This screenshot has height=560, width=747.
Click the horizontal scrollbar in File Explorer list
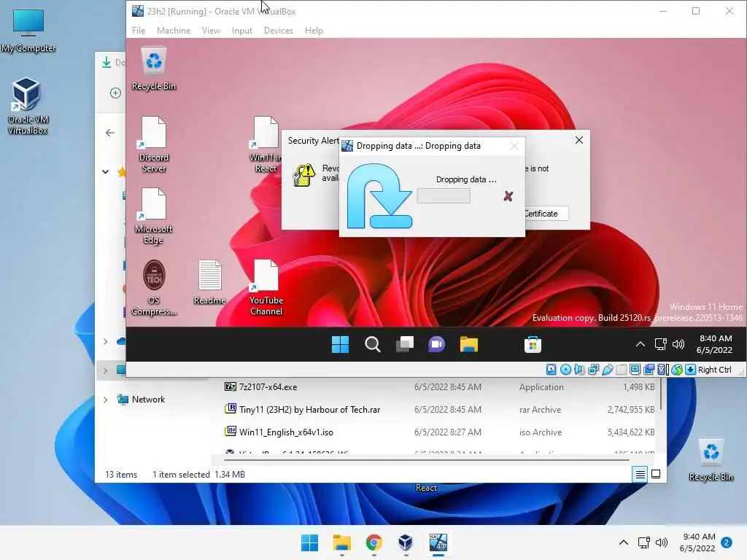click(x=427, y=459)
